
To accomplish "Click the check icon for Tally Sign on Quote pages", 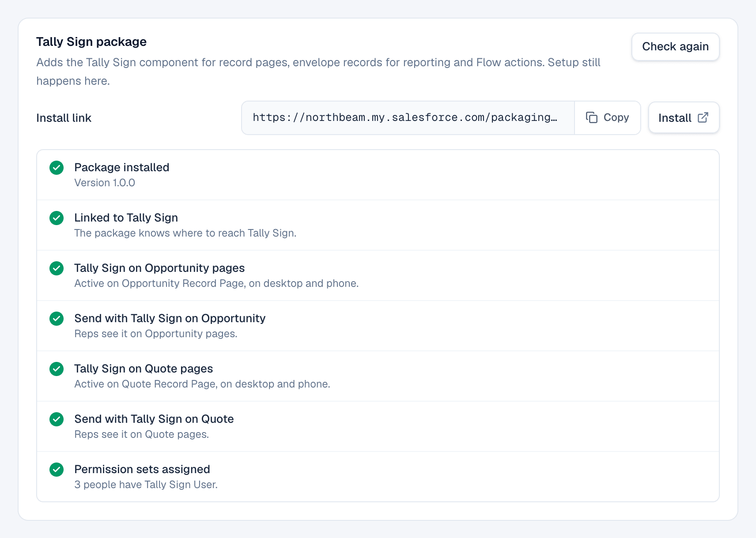I will (57, 369).
